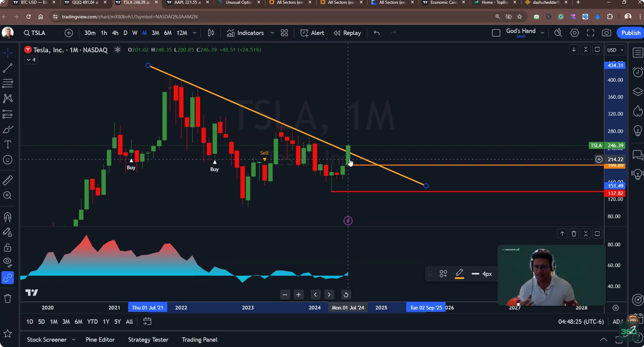Select the trend line drawing tool

[8, 67]
